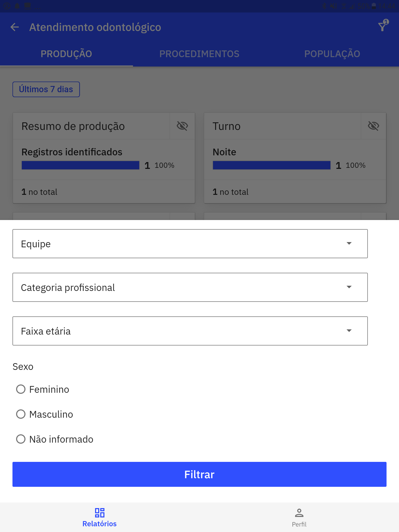This screenshot has height=532, width=399.
Task: Click the Faixa etária dropdown arrow
Action: tap(349, 331)
